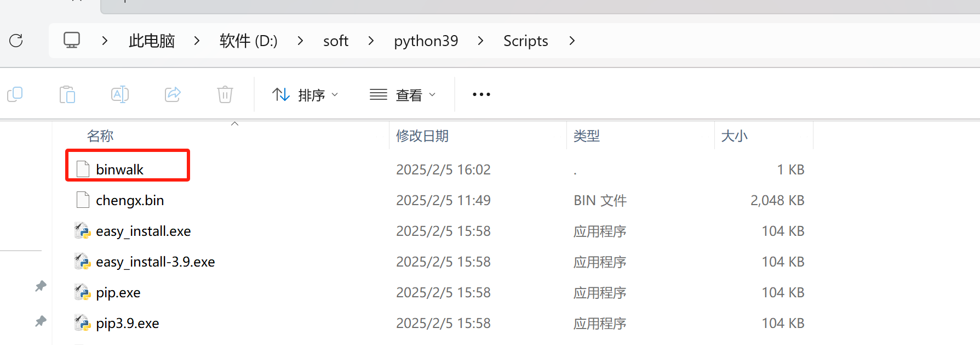Open the see more ellipsis menu

481,95
